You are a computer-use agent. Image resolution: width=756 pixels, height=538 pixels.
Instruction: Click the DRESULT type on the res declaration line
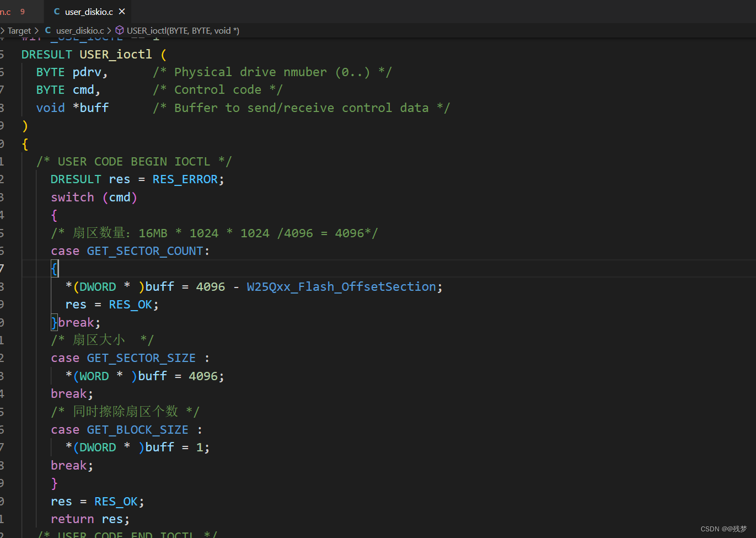[x=76, y=179]
